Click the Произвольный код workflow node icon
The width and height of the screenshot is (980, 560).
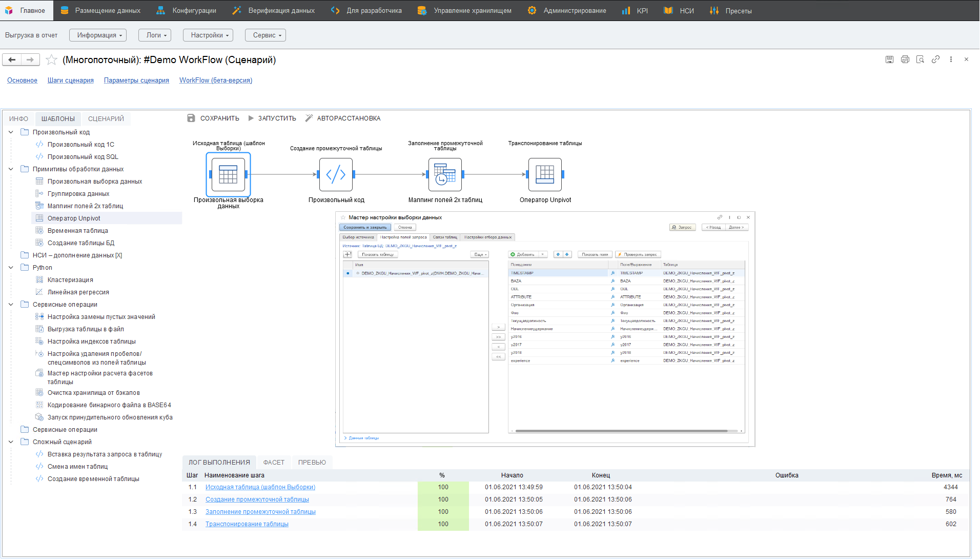click(x=336, y=174)
